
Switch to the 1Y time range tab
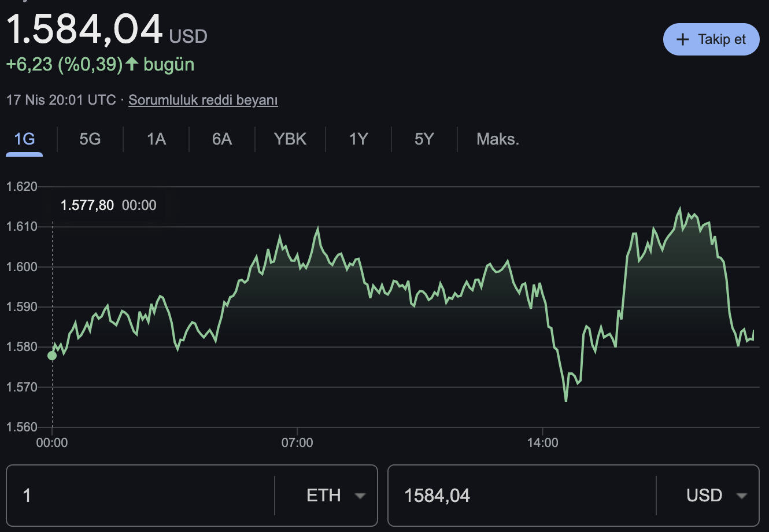[358, 139]
